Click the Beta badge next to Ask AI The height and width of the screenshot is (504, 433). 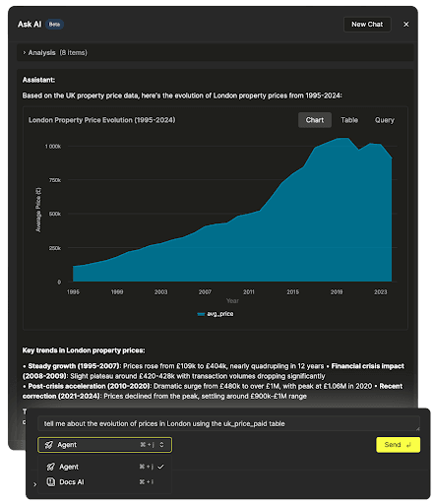54,25
